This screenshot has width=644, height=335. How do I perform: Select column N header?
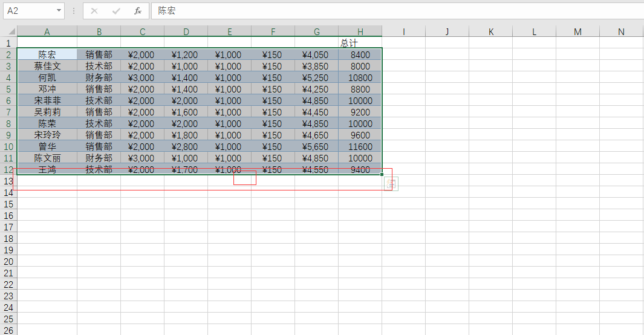[622, 31]
